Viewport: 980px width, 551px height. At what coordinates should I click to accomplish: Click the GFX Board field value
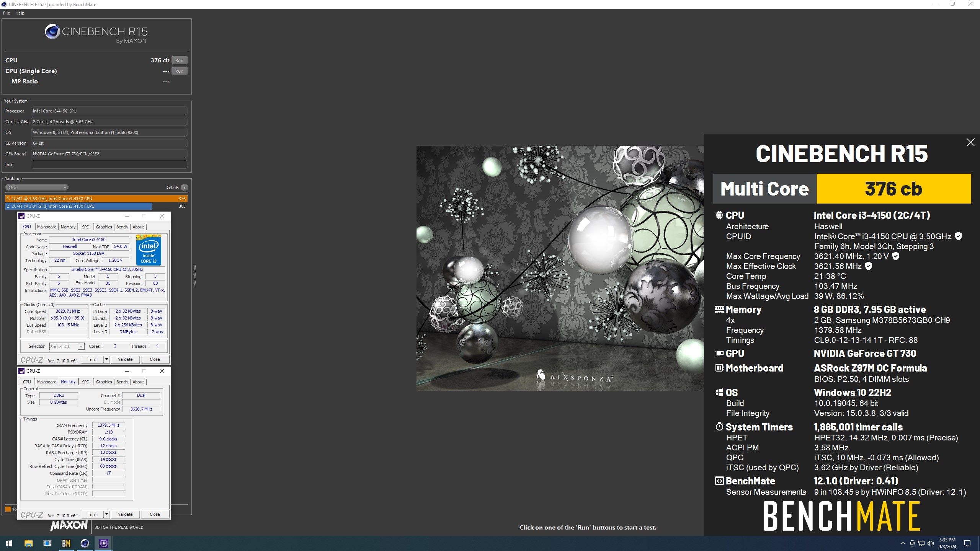[x=109, y=154]
